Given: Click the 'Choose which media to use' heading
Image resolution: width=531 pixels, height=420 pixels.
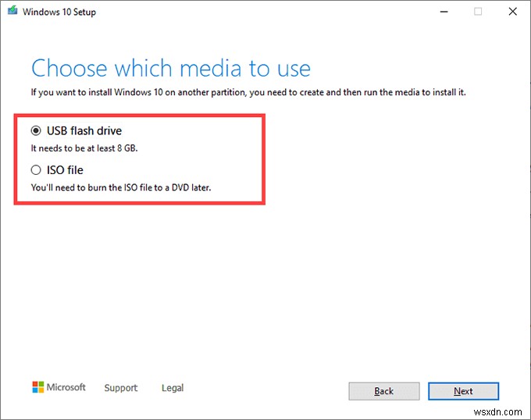Looking at the screenshot, I should (171, 69).
